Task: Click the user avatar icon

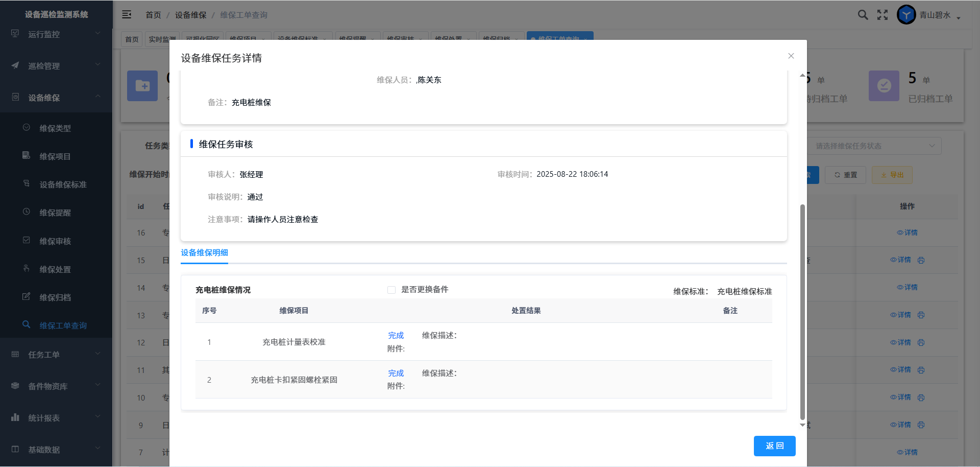Action: (x=906, y=15)
